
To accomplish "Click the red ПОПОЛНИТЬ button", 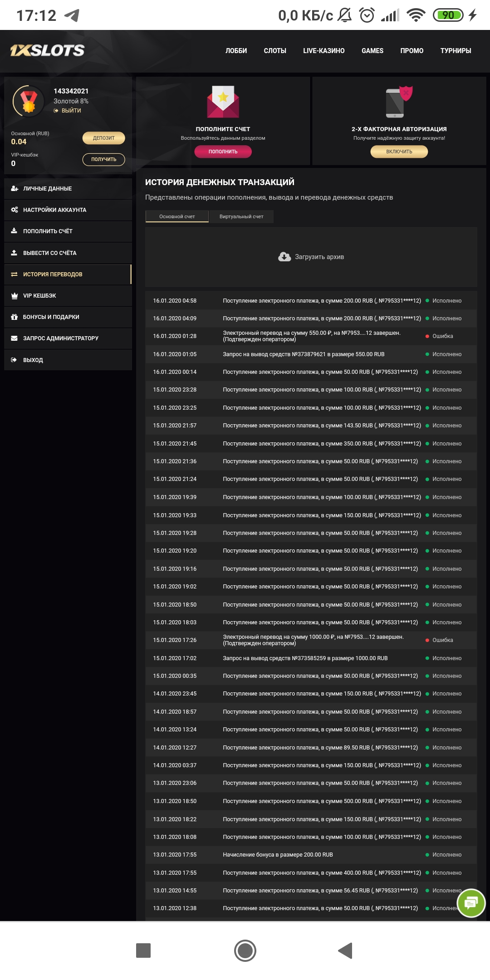I will pyautogui.click(x=223, y=152).
